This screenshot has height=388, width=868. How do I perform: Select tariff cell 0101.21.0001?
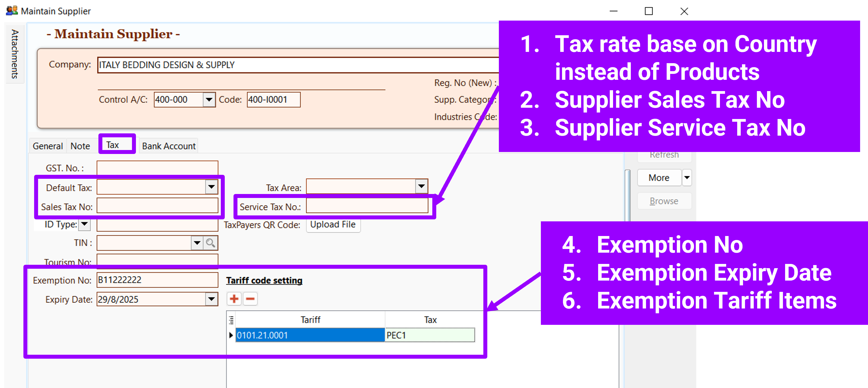pyautogui.click(x=310, y=335)
